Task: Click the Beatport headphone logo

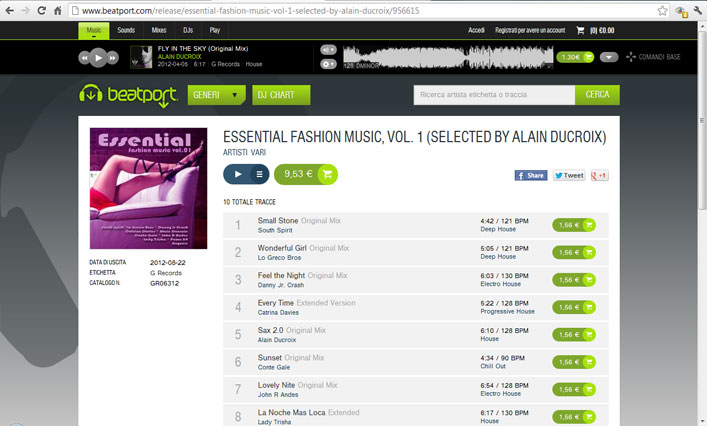Action: click(x=91, y=94)
